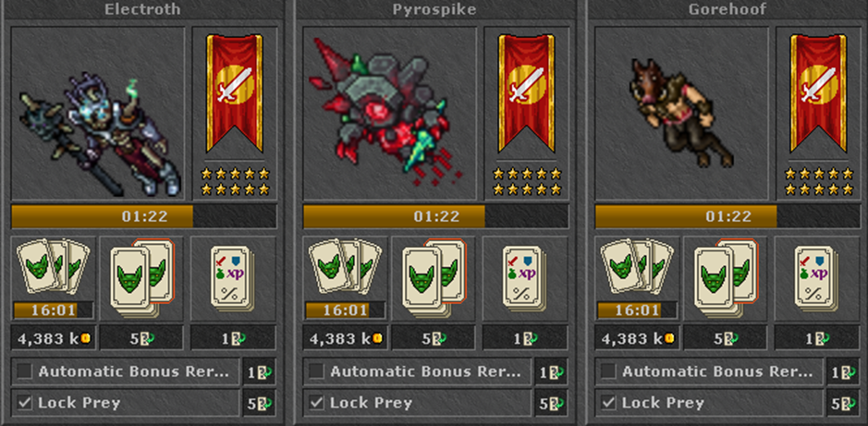The height and width of the screenshot is (426, 868).
Task: Click Pyrospike's bonus reroll xp card icon
Action: (x=525, y=277)
